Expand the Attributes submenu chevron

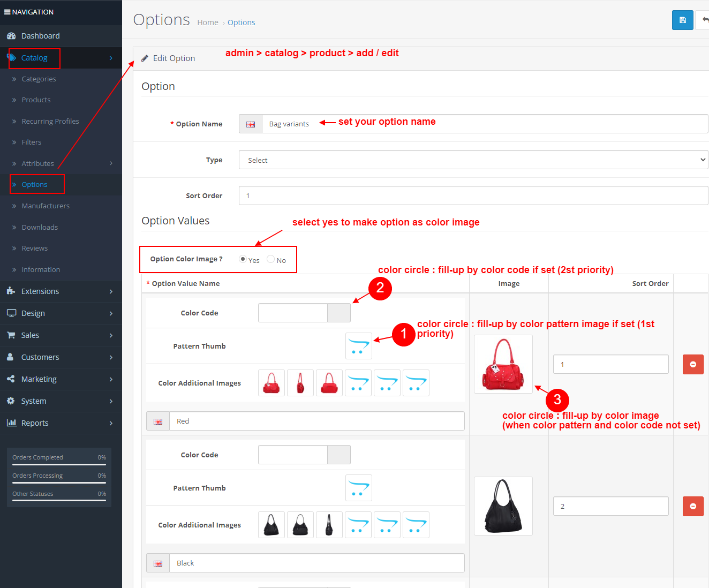[111, 163]
